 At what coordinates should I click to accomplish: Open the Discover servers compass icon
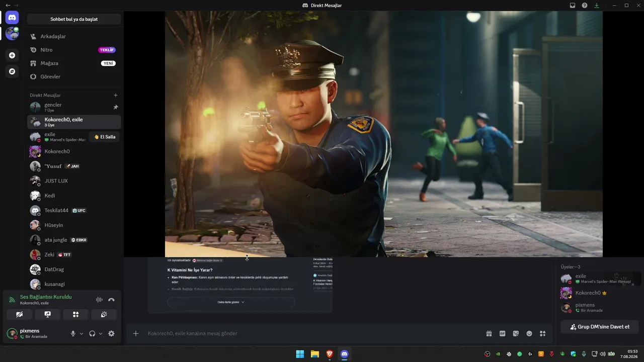[x=12, y=71]
